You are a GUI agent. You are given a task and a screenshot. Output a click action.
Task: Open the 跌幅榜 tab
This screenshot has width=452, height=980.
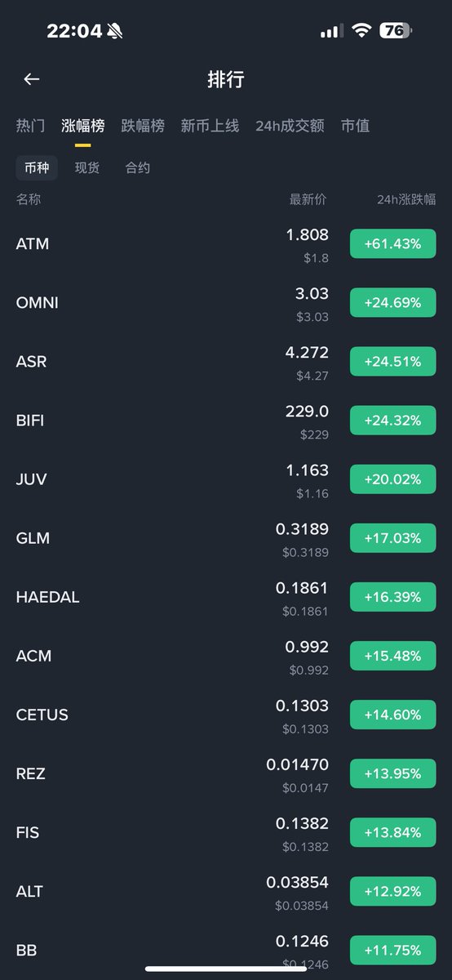click(143, 126)
